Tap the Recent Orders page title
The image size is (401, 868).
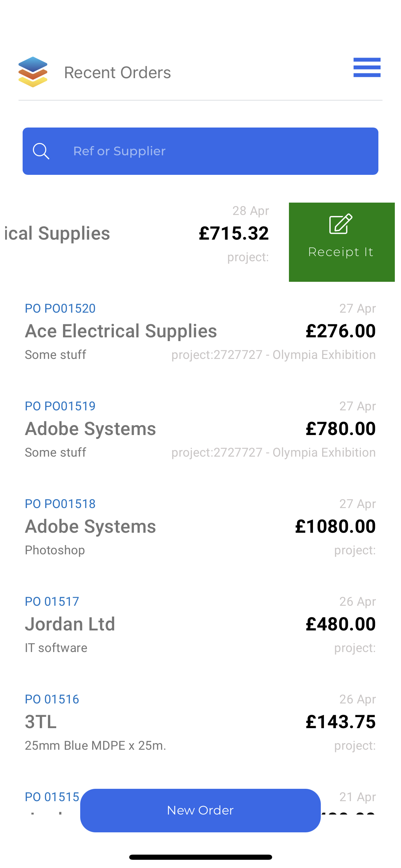click(x=118, y=73)
